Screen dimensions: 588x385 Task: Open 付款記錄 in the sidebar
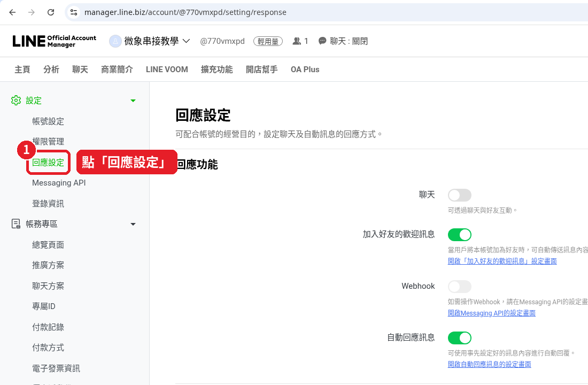(48, 327)
